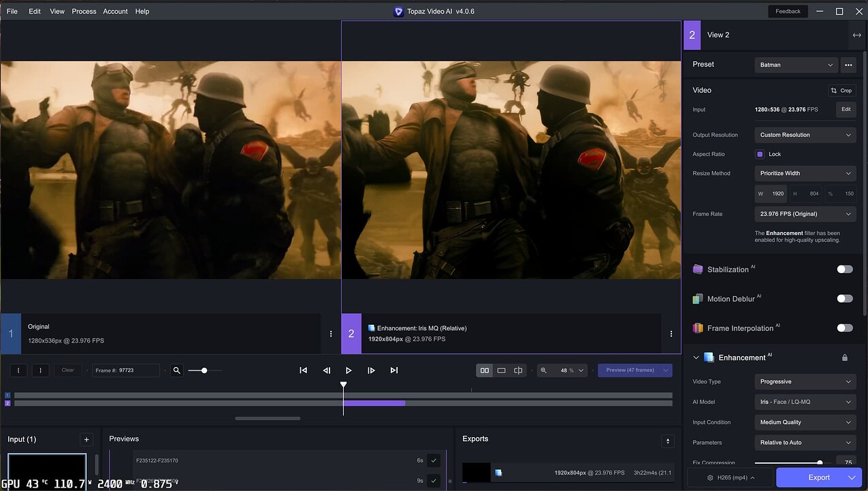The image size is (868, 491).
Task: Click Preview (47 frames)
Action: (x=630, y=370)
